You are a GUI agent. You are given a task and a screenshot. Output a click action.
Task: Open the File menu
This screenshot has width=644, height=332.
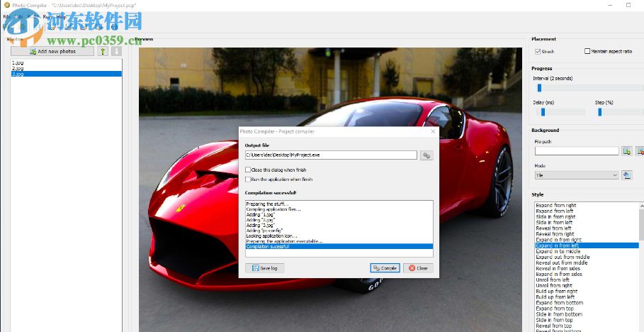pyautogui.click(x=6, y=17)
